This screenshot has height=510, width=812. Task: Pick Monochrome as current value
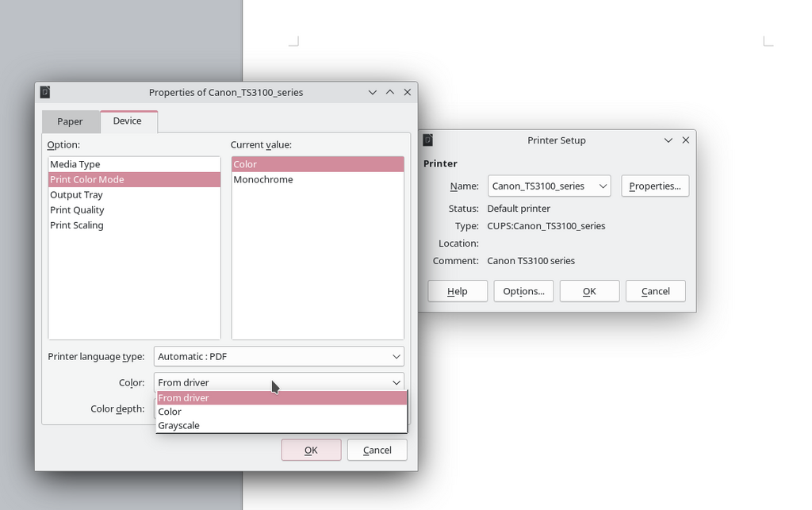(263, 180)
